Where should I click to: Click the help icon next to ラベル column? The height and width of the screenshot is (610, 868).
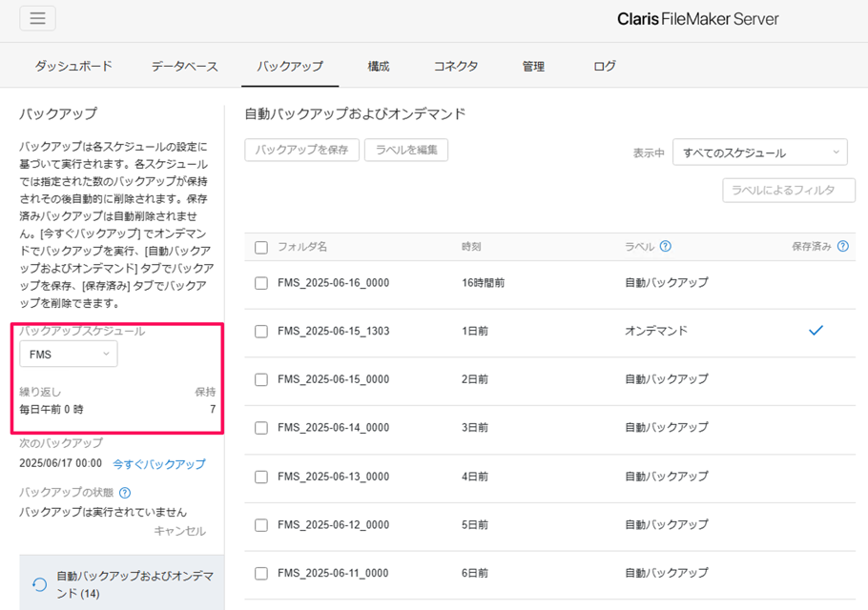coord(666,246)
